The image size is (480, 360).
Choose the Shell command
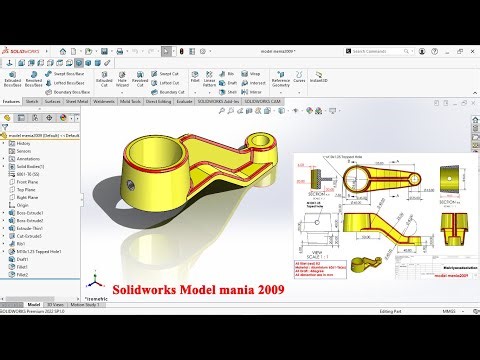(x=228, y=92)
